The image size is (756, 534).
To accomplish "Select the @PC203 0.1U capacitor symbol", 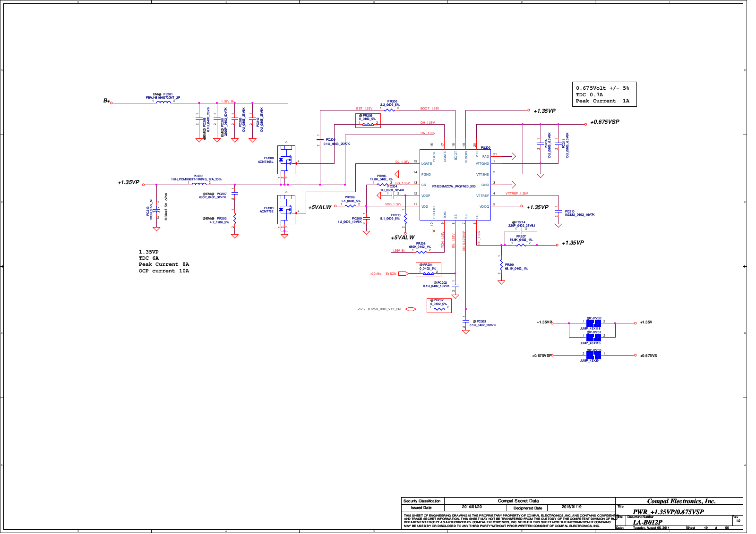I will tap(465, 322).
